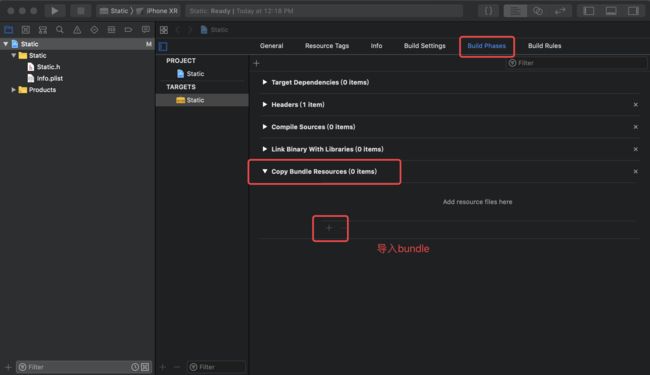Open the Source Control navigator
This screenshot has height=375, width=650.
tap(26, 30)
